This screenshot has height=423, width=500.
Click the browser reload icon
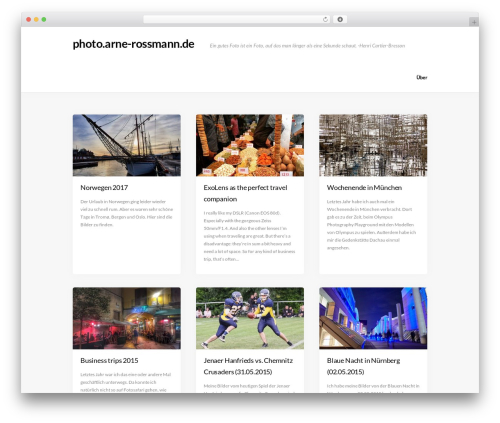pyautogui.click(x=325, y=19)
